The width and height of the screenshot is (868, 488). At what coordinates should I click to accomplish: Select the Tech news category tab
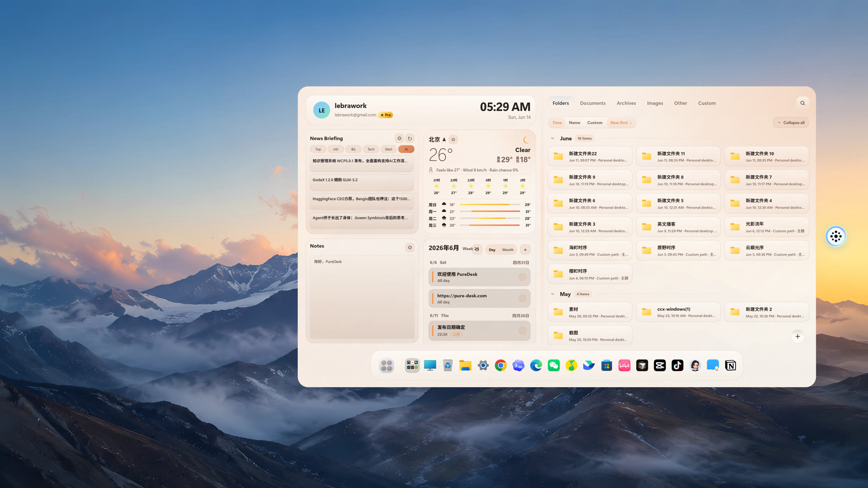371,150
